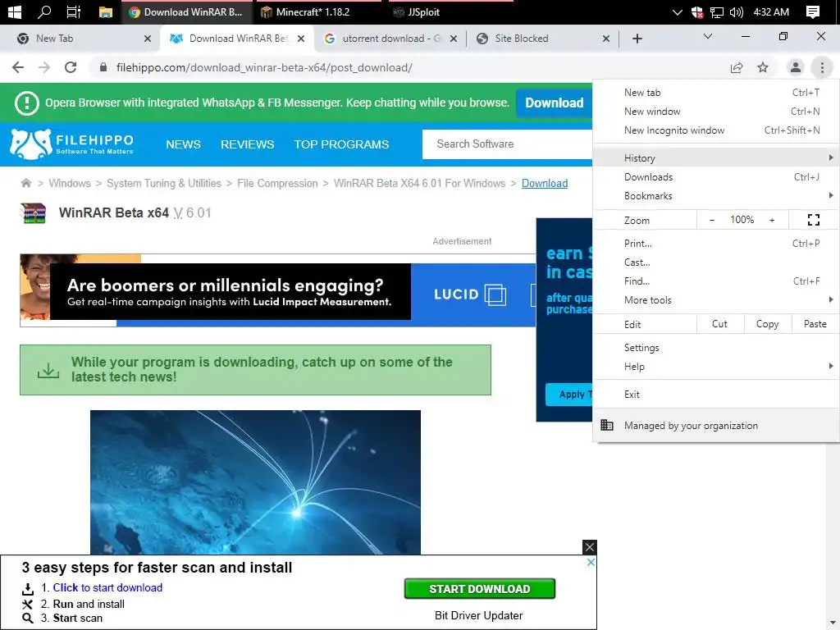
Task: Click Managed by your organization
Action: [716, 426]
